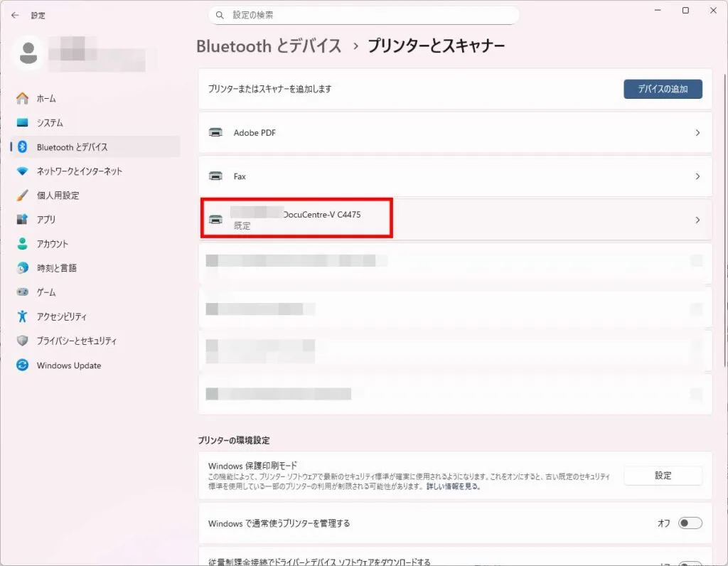Click the 個人用設定 paintbrush icon
This screenshot has width=728, height=566.
point(23,196)
